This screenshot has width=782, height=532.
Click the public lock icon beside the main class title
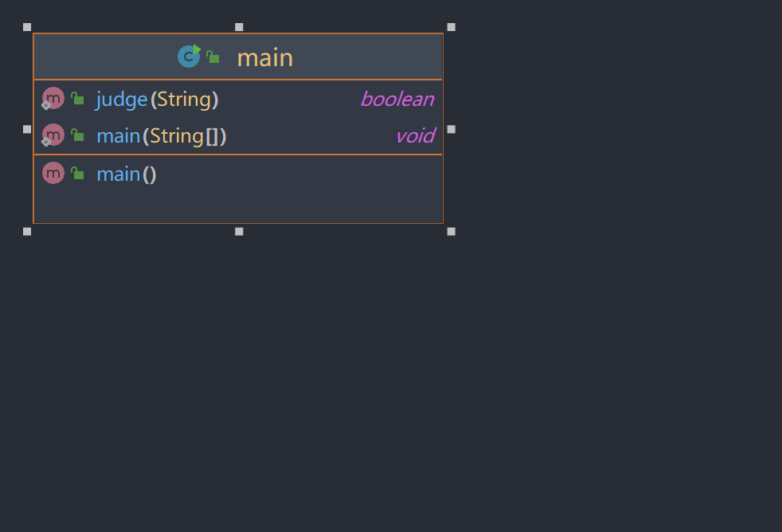click(213, 57)
